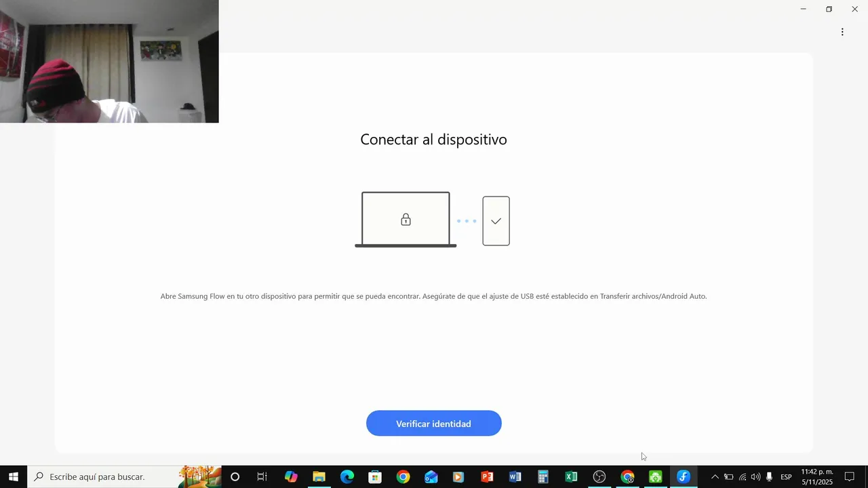
Task: Switch ESP input language indicator
Action: pos(786,477)
